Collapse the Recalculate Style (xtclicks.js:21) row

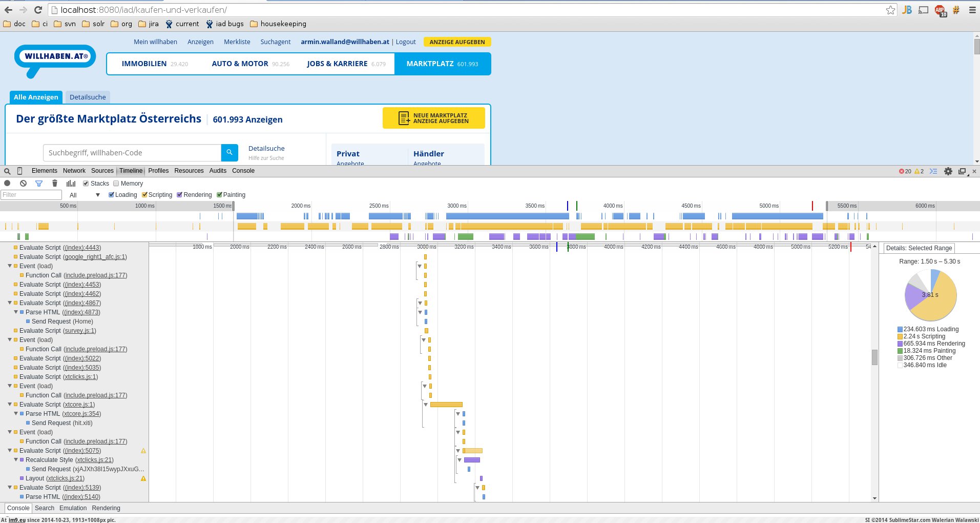[x=16, y=460]
